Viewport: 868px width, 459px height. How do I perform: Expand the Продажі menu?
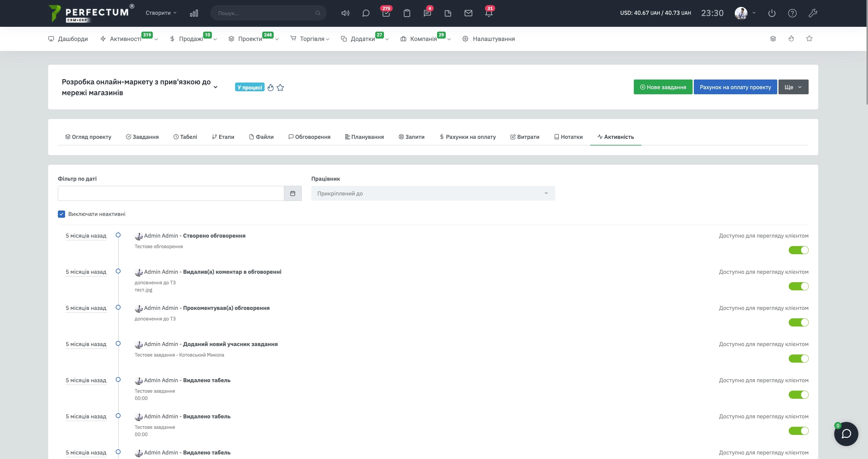[193, 39]
